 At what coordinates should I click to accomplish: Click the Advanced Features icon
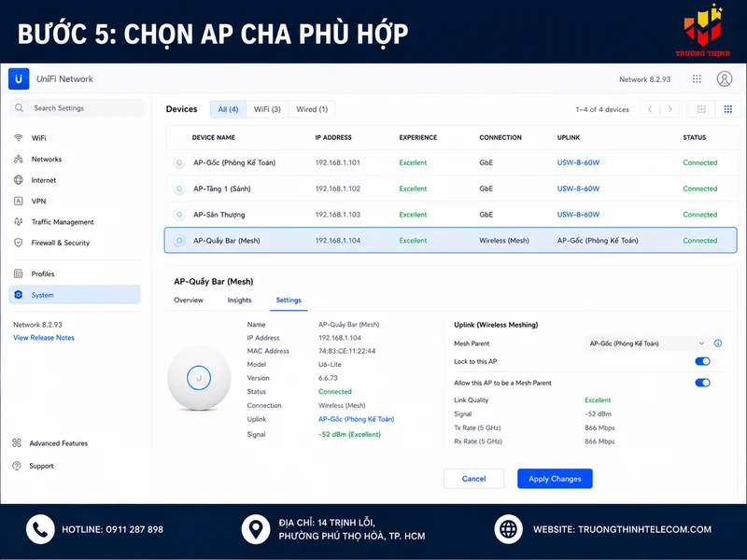pyautogui.click(x=17, y=442)
